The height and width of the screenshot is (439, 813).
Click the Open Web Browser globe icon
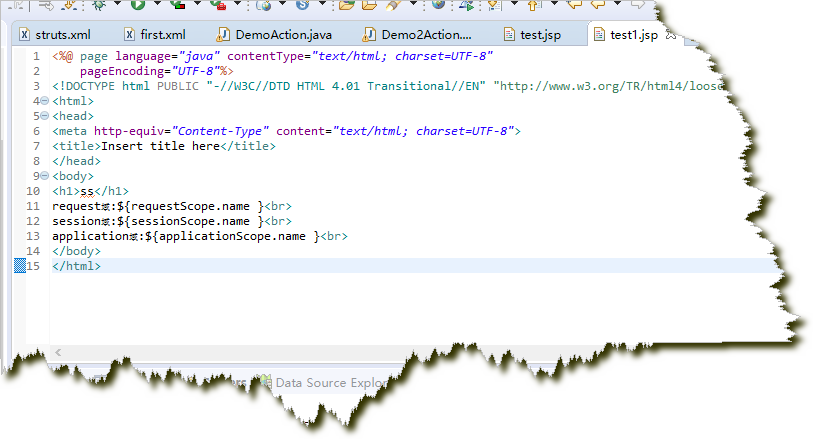point(438,6)
